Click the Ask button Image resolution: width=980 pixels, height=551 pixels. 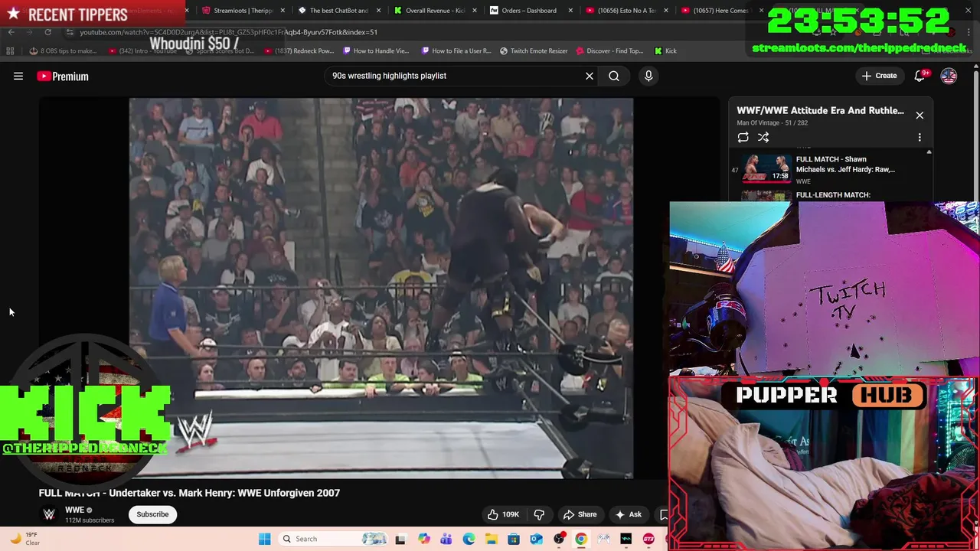click(x=629, y=514)
